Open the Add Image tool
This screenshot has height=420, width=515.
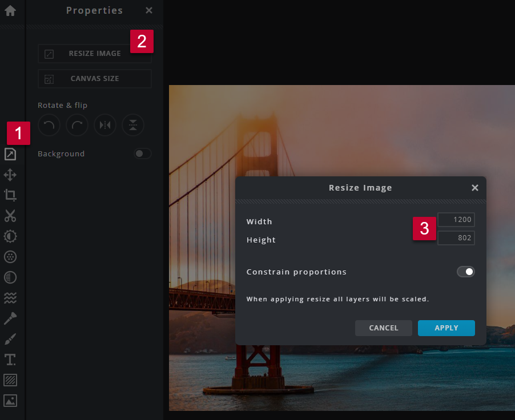click(x=10, y=401)
